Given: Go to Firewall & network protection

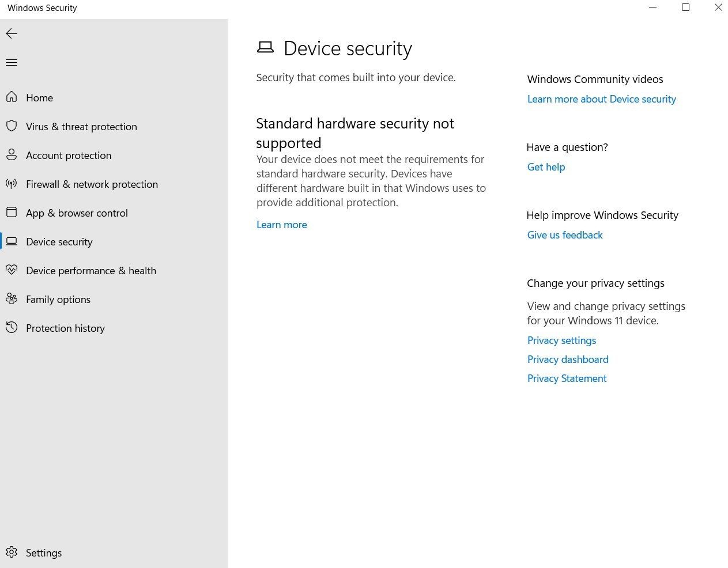Looking at the screenshot, I should [92, 184].
